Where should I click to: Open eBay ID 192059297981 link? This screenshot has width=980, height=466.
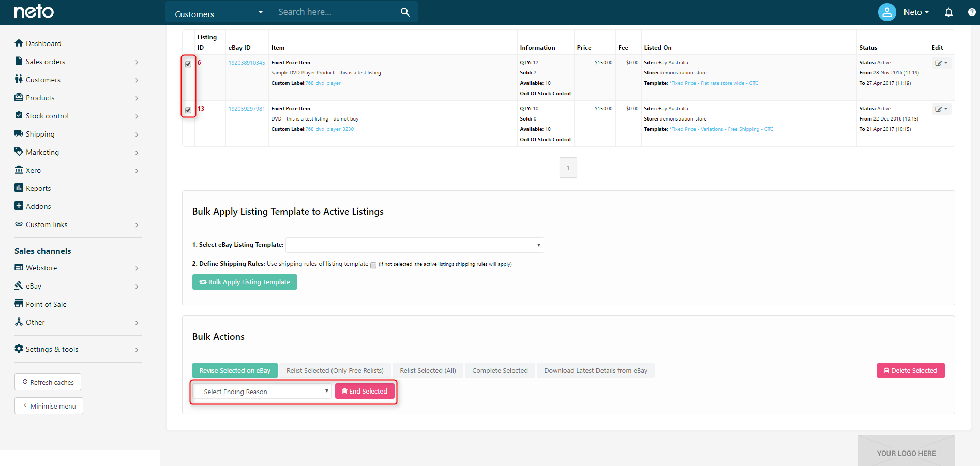pos(247,109)
